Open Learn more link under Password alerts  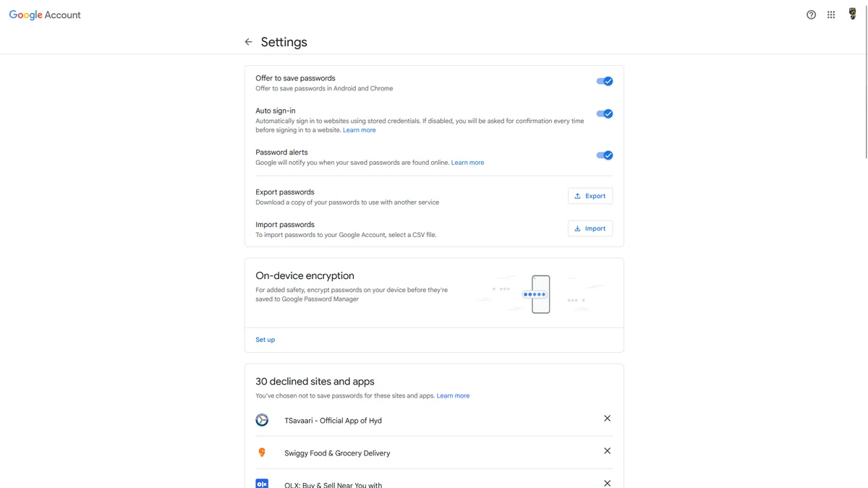coord(467,163)
